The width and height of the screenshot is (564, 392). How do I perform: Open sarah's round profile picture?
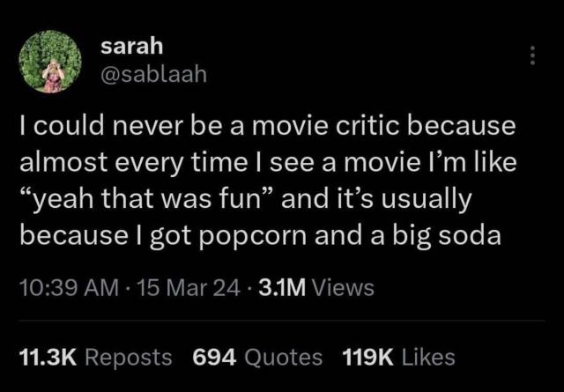tap(50, 62)
